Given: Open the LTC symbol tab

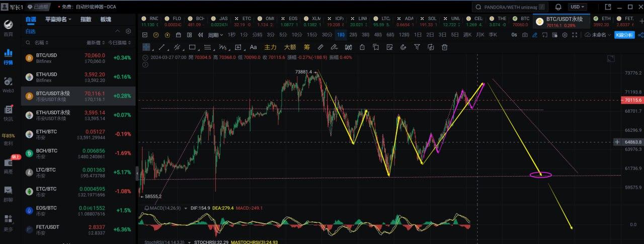Looking at the screenshot, I should pyautogui.click(x=383, y=21).
